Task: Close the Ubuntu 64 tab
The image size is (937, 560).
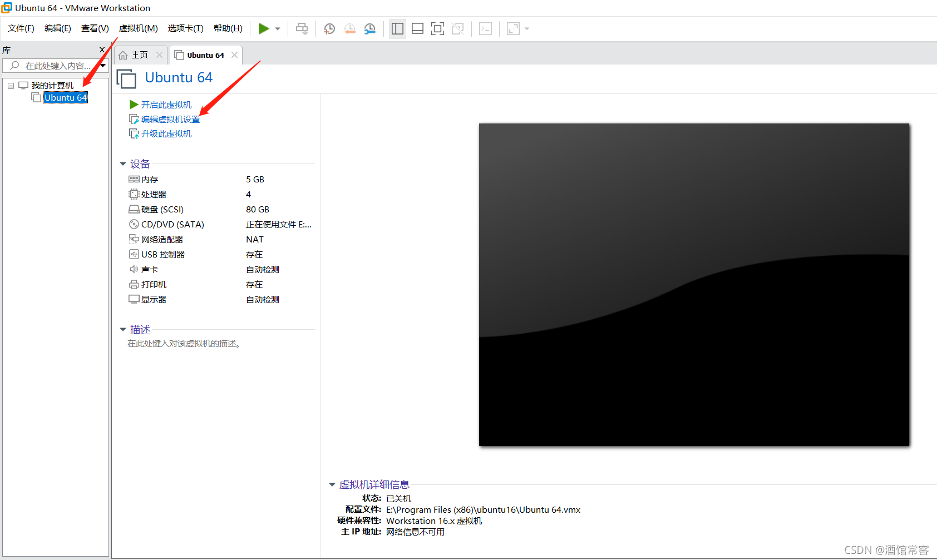Action: tap(234, 54)
